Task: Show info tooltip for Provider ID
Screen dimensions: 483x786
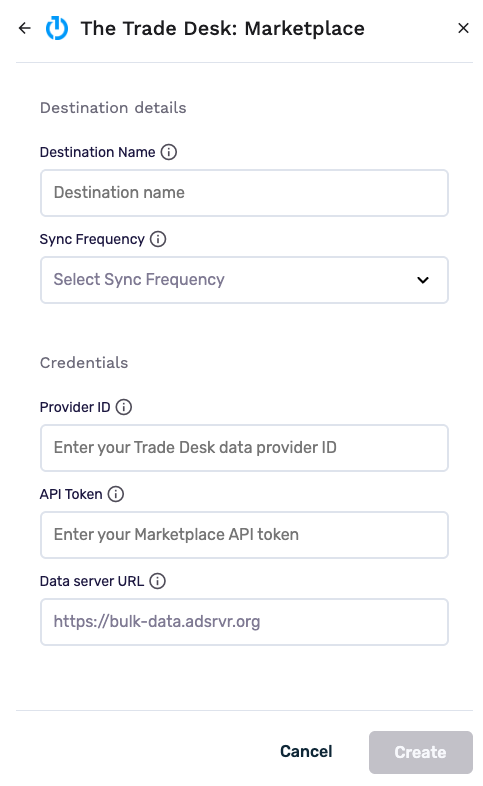Action: (124, 407)
